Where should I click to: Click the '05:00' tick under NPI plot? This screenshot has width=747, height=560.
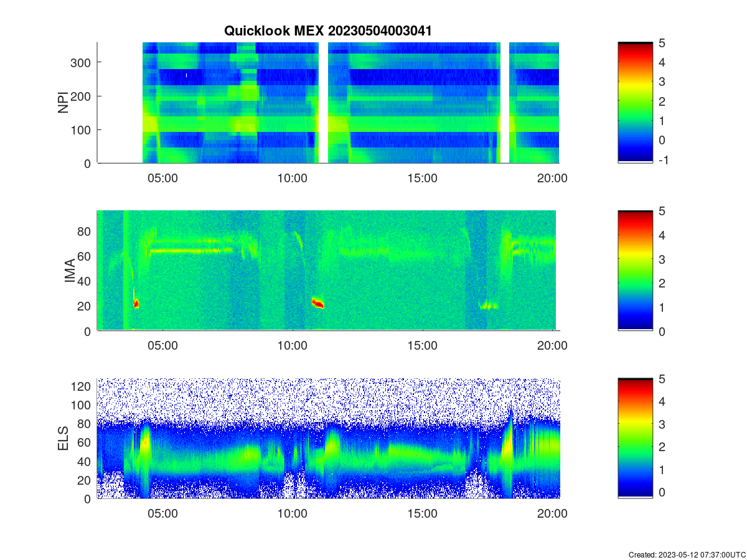coord(162,178)
